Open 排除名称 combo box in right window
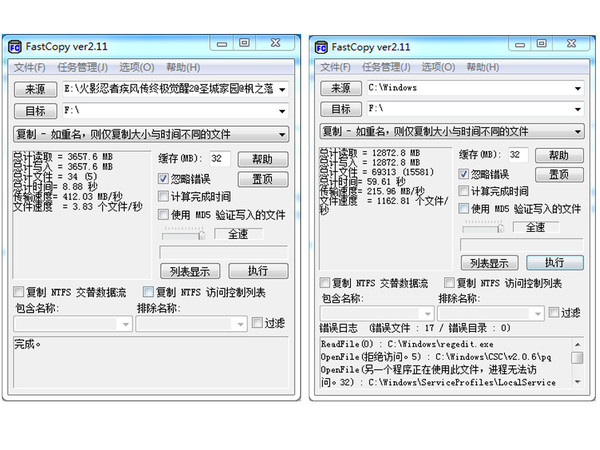Image resolution: width=600 pixels, height=450 pixels. point(491,314)
